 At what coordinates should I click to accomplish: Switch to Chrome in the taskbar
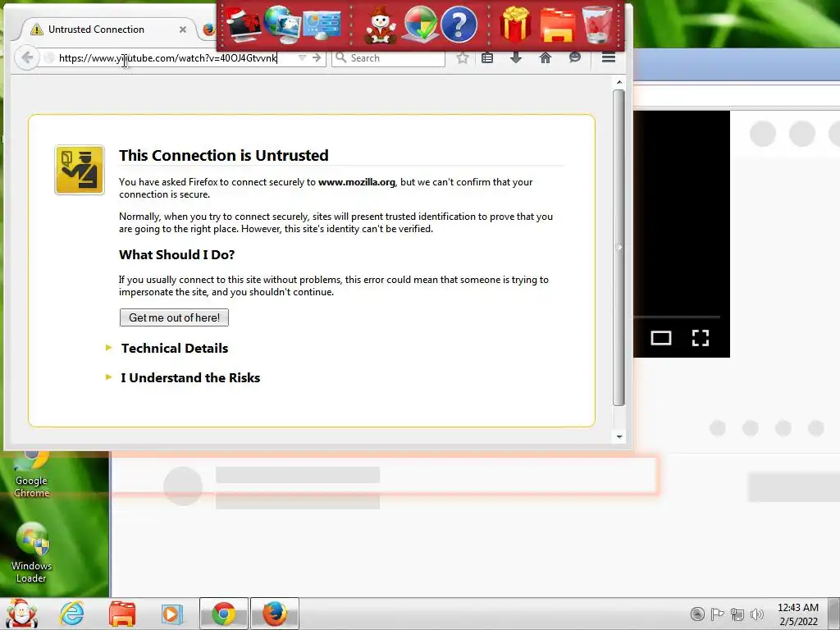[x=224, y=614]
